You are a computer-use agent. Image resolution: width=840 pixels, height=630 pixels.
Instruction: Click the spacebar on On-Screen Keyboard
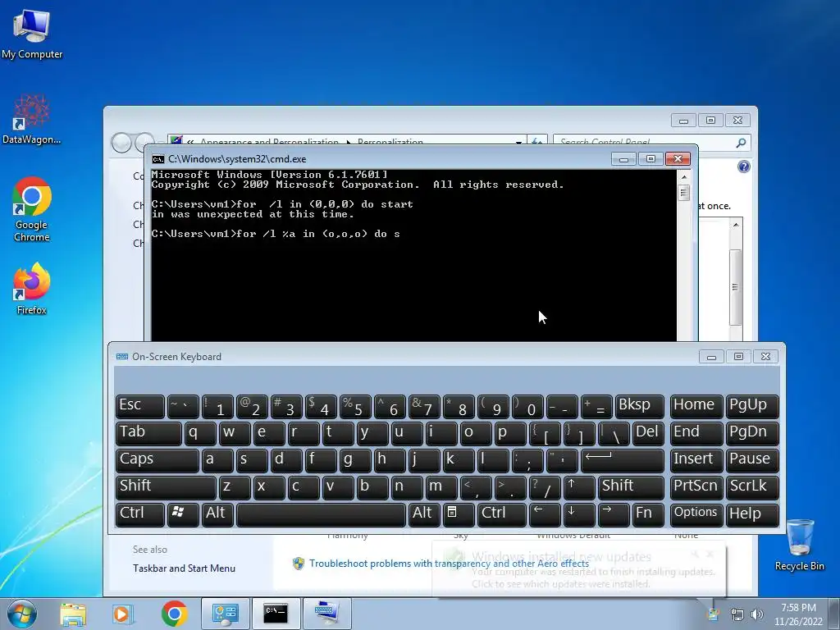click(x=321, y=514)
